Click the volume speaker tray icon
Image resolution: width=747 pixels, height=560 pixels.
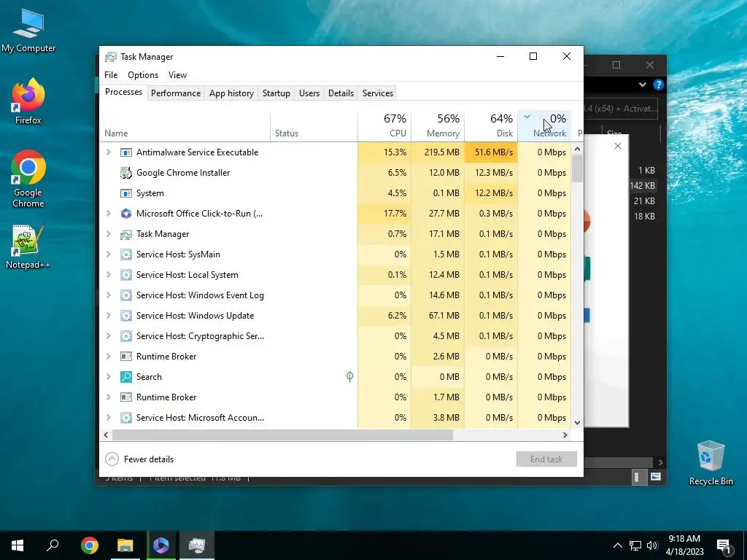(652, 545)
